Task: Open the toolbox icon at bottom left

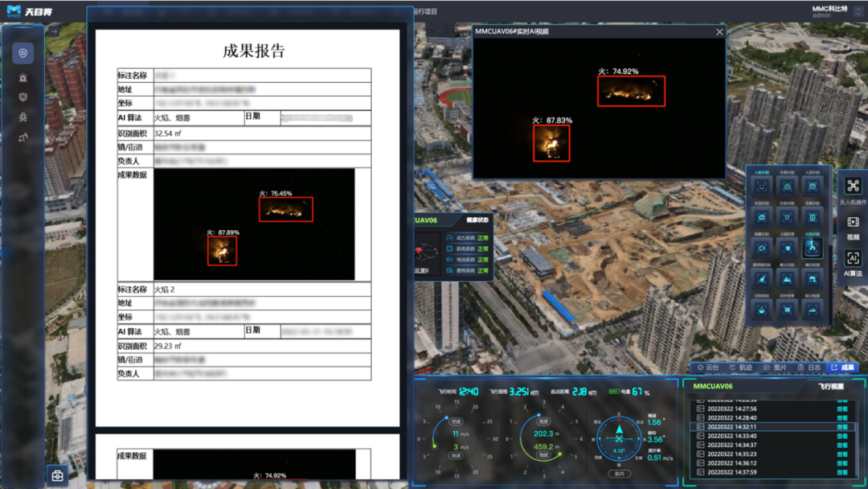Action: coord(57,475)
